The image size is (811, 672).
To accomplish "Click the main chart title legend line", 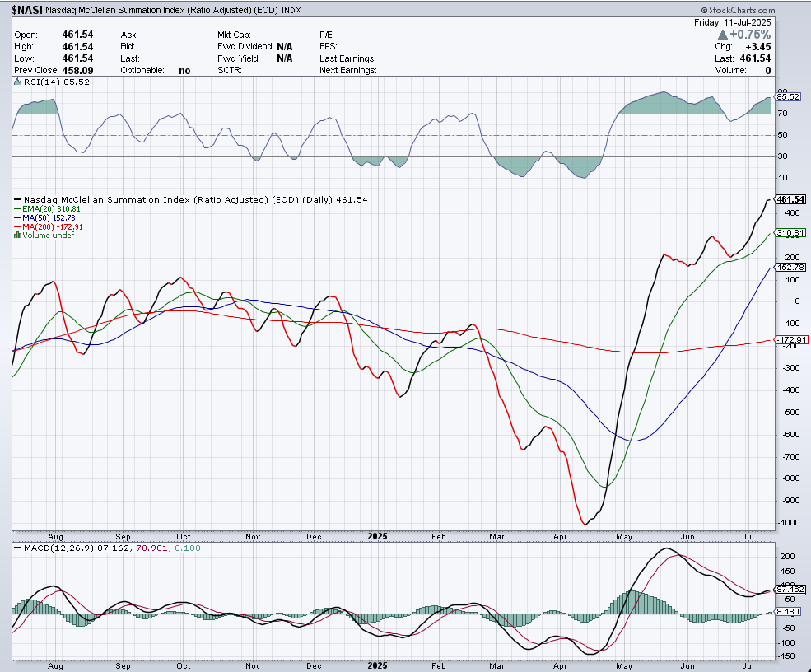I will (x=190, y=199).
